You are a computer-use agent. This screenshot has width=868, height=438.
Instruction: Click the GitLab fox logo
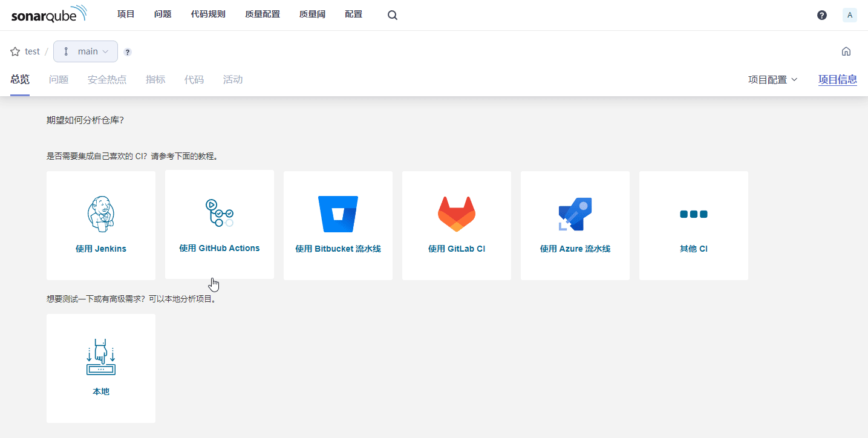click(457, 214)
